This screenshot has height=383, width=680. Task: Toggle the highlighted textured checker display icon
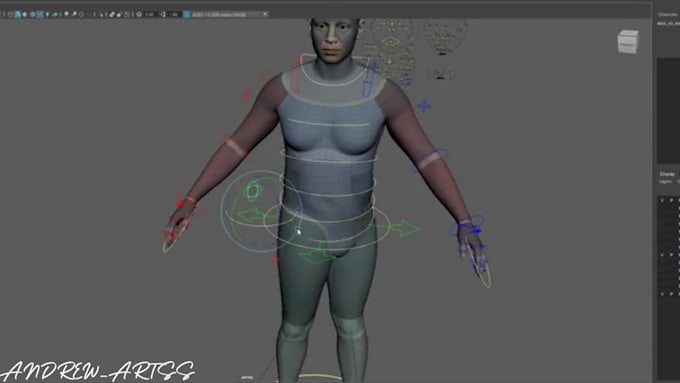click(x=40, y=14)
